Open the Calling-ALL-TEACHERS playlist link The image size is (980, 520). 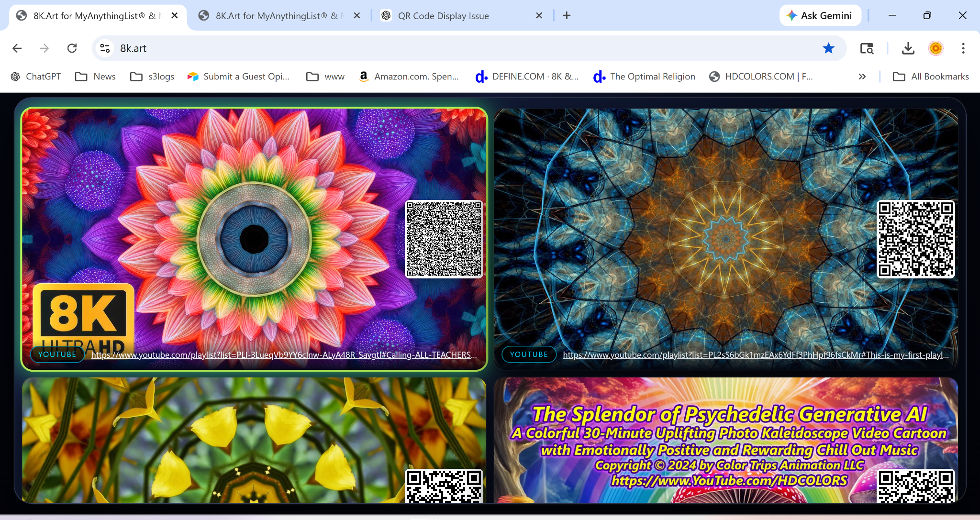[284, 355]
